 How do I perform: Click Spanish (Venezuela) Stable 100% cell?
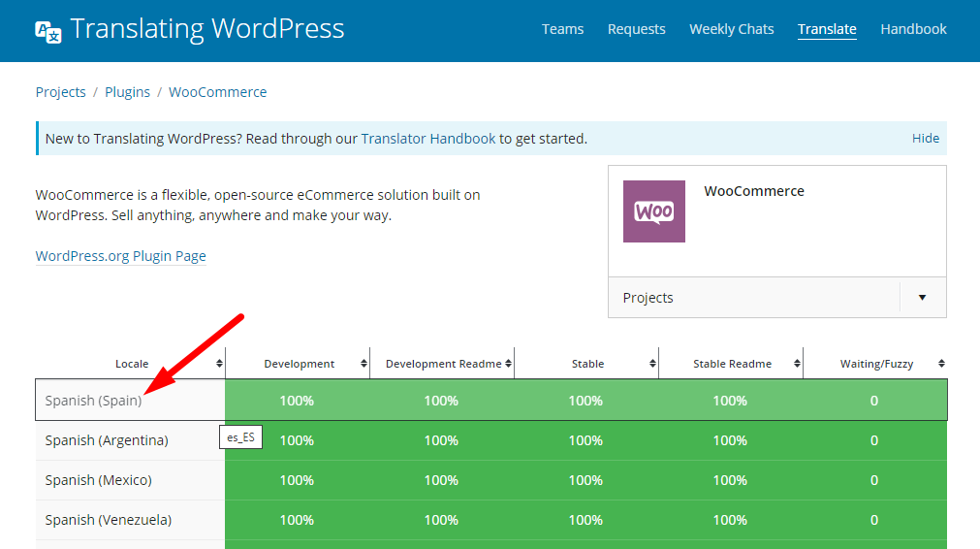(585, 520)
